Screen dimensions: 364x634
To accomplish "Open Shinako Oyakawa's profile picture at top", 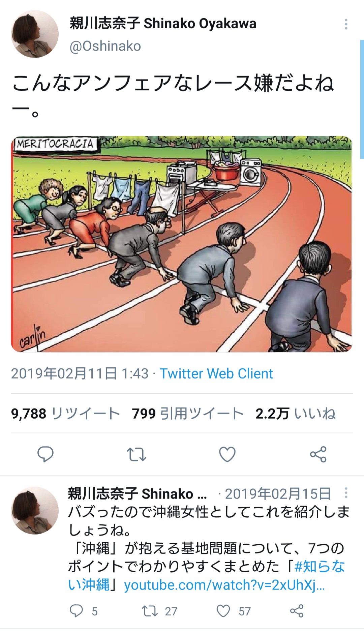I will click(35, 34).
